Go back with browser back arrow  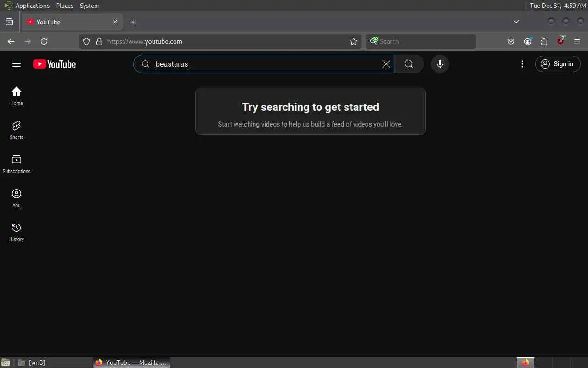(11, 41)
